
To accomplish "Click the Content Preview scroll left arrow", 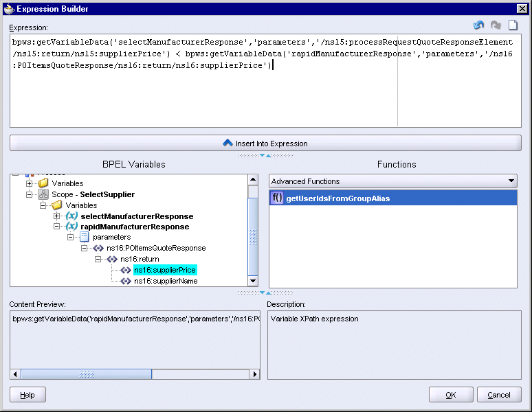I will click(15, 374).
